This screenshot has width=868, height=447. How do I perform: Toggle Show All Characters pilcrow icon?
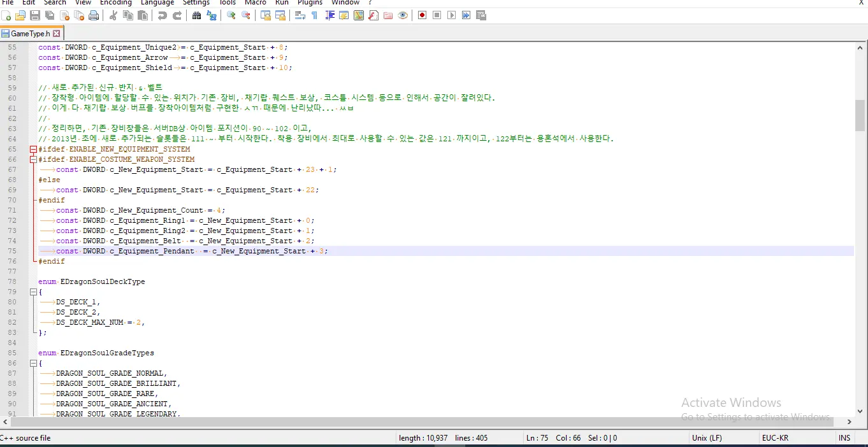pyautogui.click(x=314, y=15)
